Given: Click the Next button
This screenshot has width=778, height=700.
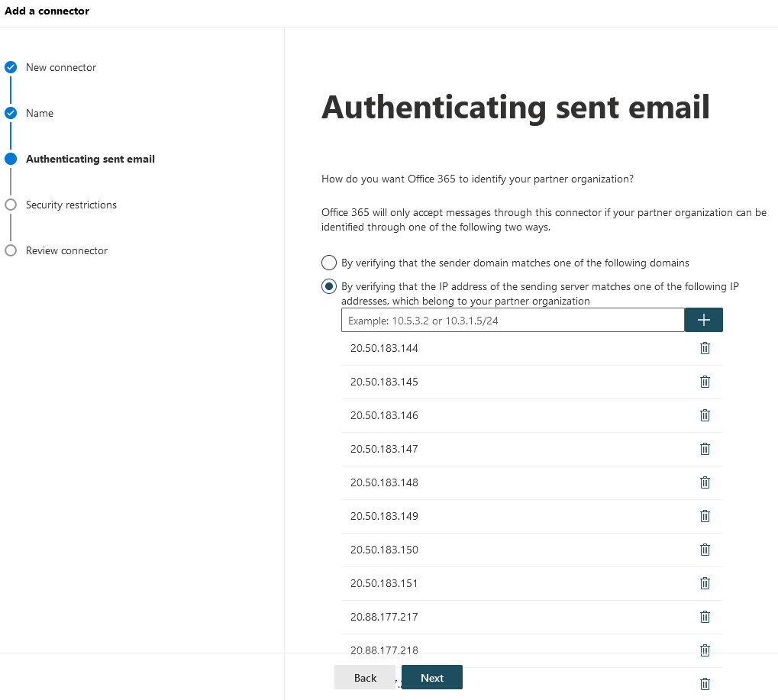Looking at the screenshot, I should [x=431, y=678].
